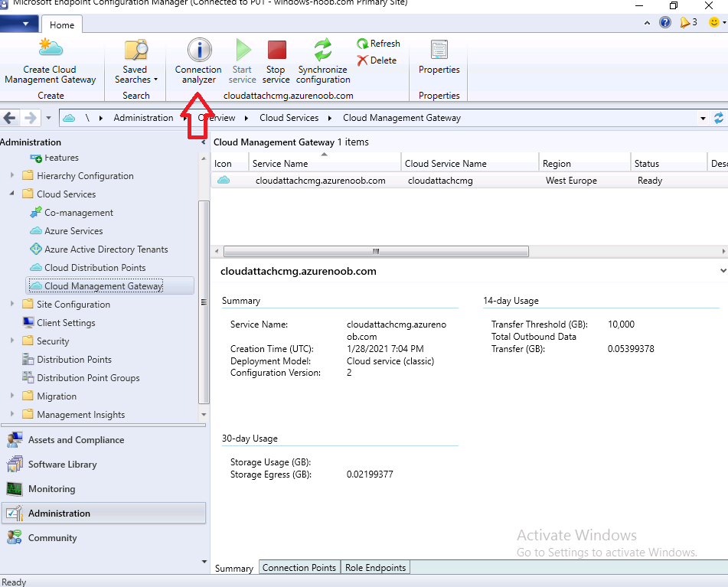
Task: Stop the gateway service
Action: pos(276,62)
